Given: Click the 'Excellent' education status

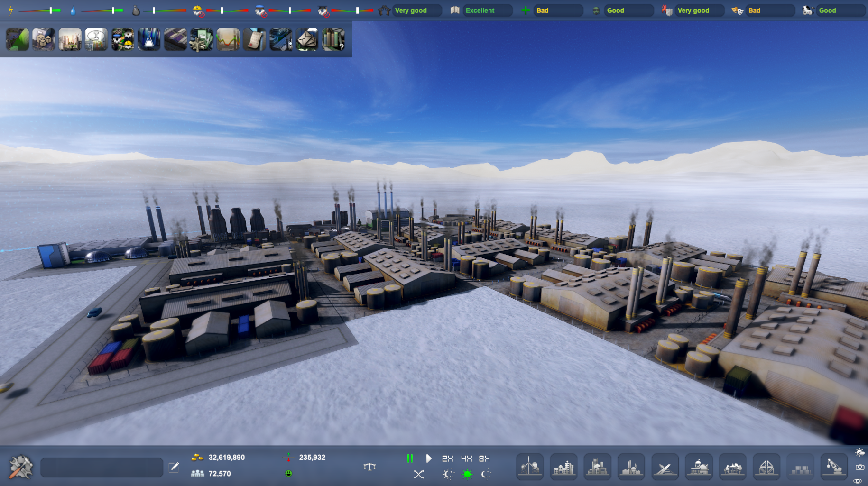Looking at the screenshot, I should click(488, 10).
